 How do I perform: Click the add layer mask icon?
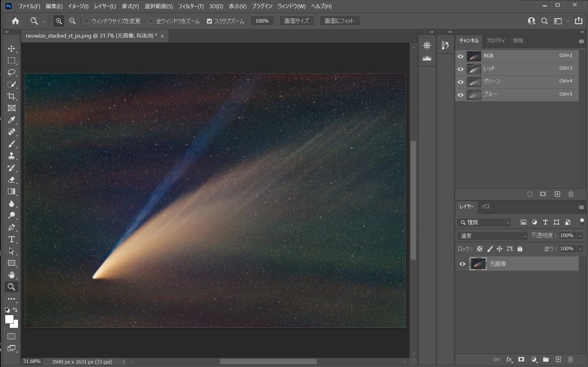pyautogui.click(x=521, y=359)
